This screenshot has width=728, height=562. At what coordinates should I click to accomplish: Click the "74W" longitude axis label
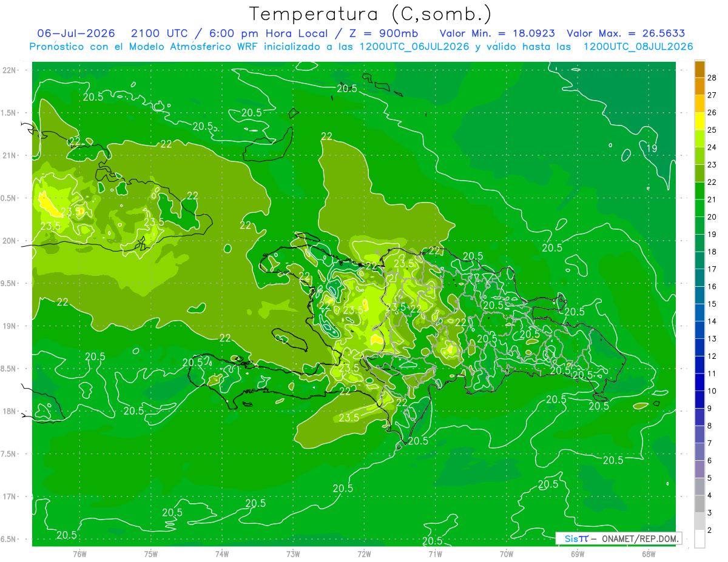coord(222,554)
